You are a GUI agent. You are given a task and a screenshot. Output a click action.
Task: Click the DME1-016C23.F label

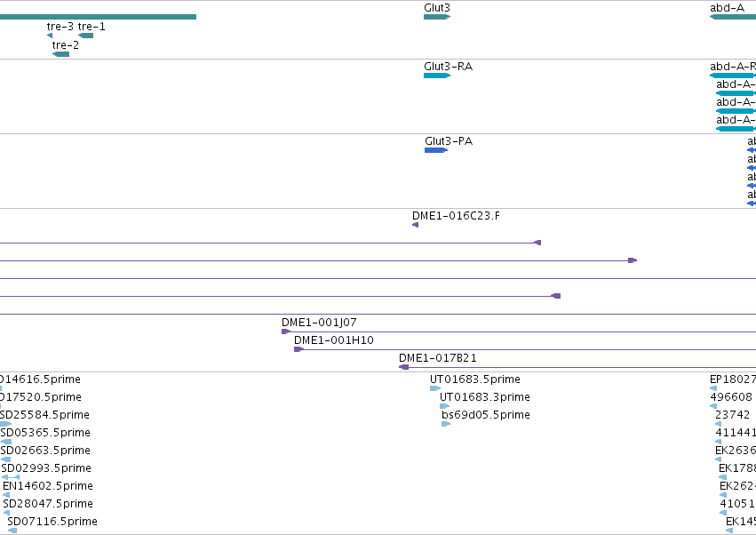[x=456, y=216]
